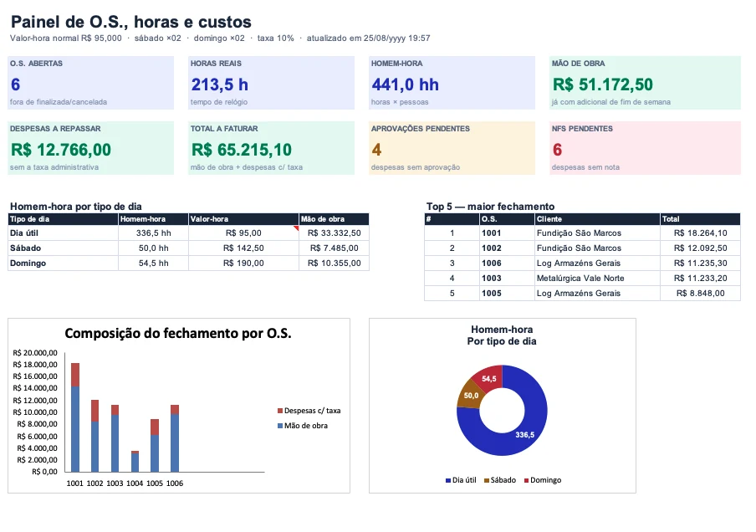This screenshot has width=756, height=532.
Task: Click the HOMEM-HORA value "441,0 hh"
Action: (405, 84)
